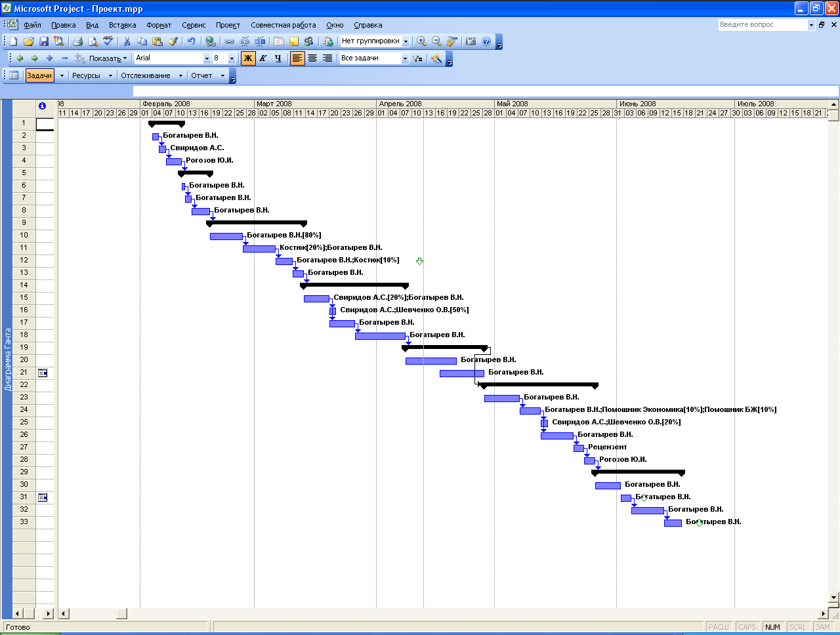Screen dimensions: 840x635
Task: Open the 'Файл' menu
Action: tap(32, 25)
